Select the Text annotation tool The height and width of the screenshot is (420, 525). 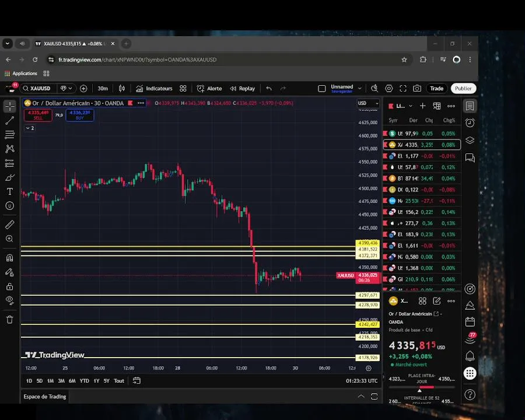10,191
